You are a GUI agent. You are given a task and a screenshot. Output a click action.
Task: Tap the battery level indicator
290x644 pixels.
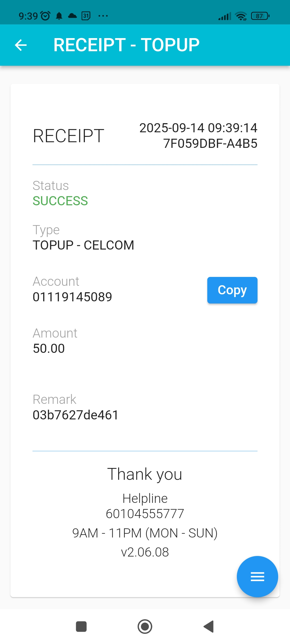pos(260,16)
